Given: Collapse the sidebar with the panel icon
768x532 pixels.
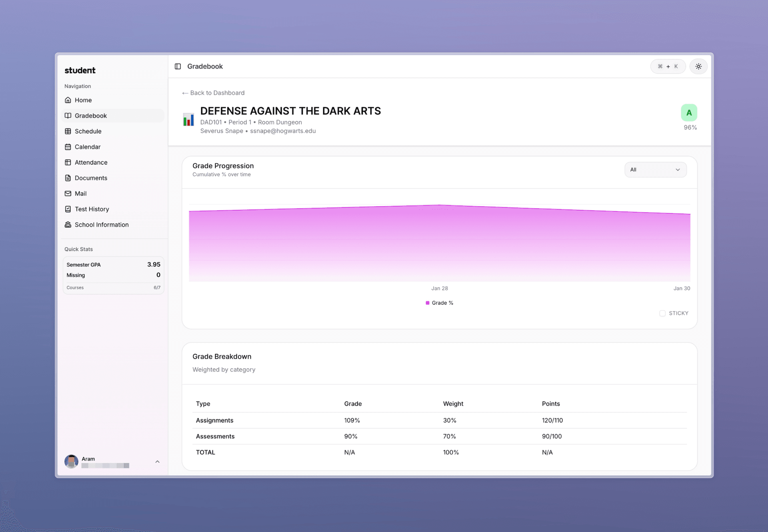Looking at the screenshot, I should click(x=178, y=66).
